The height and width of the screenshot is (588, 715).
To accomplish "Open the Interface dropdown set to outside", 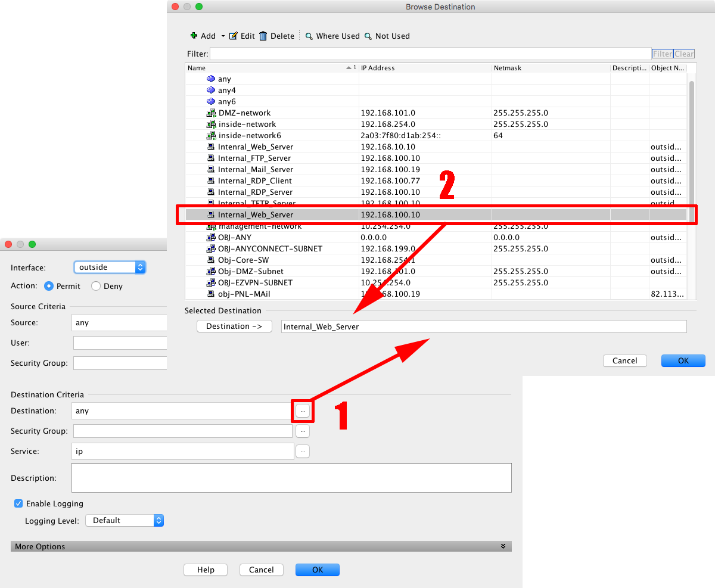I will click(x=110, y=267).
